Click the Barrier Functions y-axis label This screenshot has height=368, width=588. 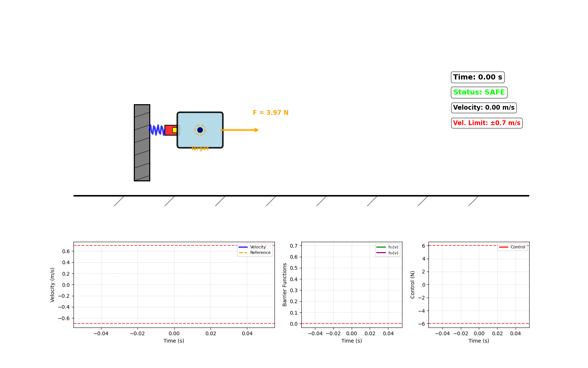[x=284, y=284]
